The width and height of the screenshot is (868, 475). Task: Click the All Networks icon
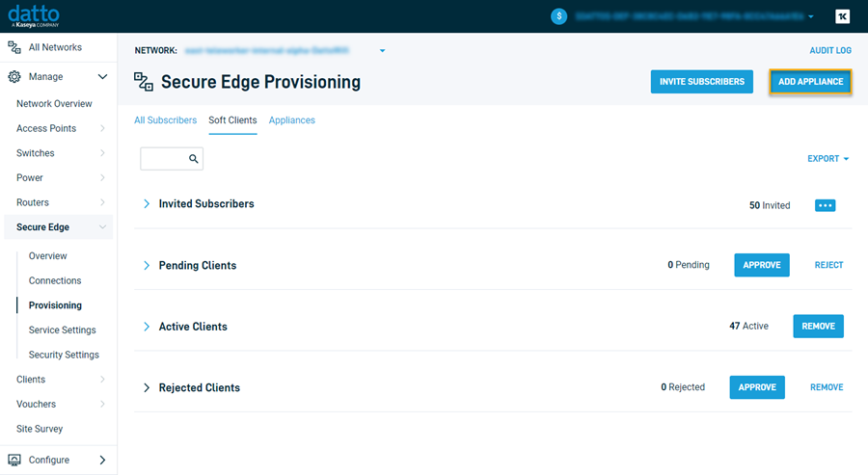[14, 47]
